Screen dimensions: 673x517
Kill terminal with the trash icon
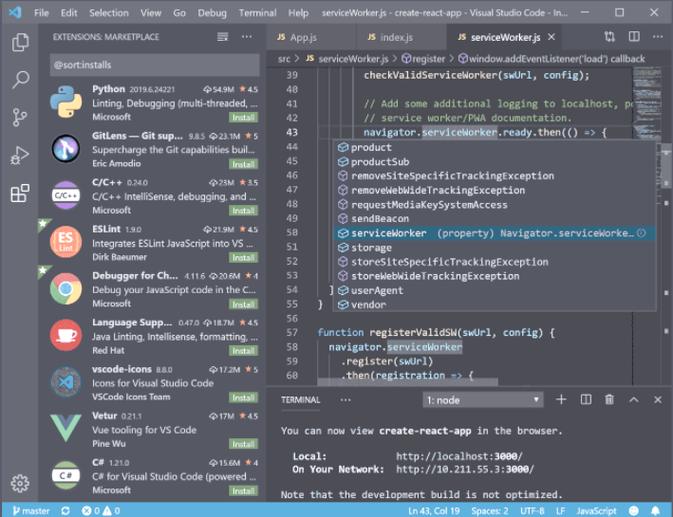[x=609, y=400]
